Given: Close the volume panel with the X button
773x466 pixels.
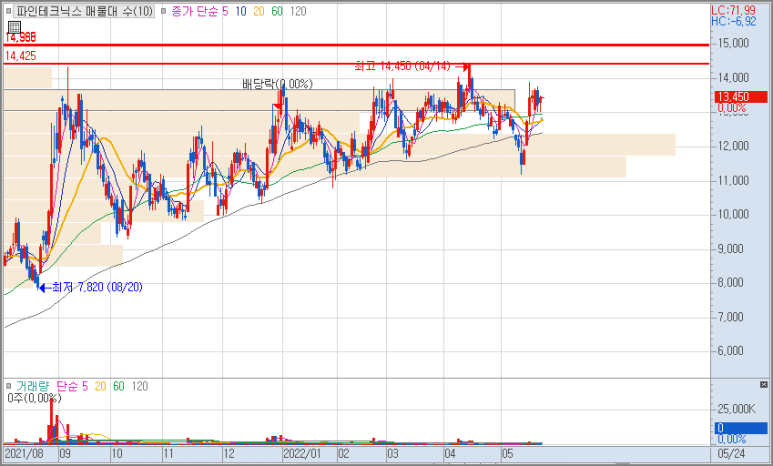Looking at the screenshot, I should click(764, 385).
